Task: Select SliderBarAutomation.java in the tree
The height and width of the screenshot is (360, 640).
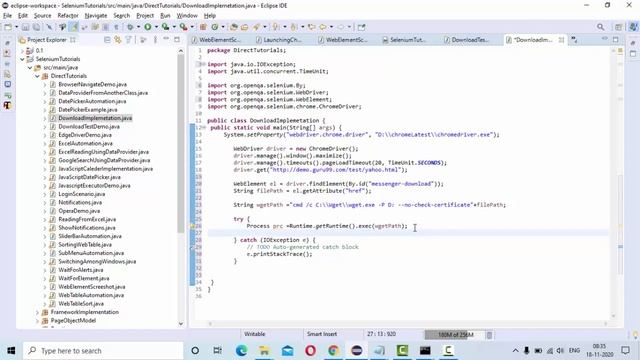Action: point(90,236)
